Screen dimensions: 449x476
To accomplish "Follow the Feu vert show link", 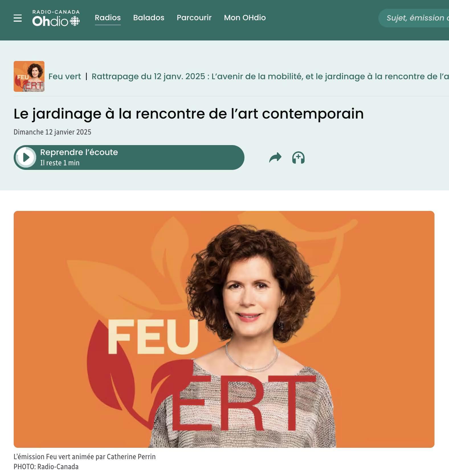I will pyautogui.click(x=65, y=76).
